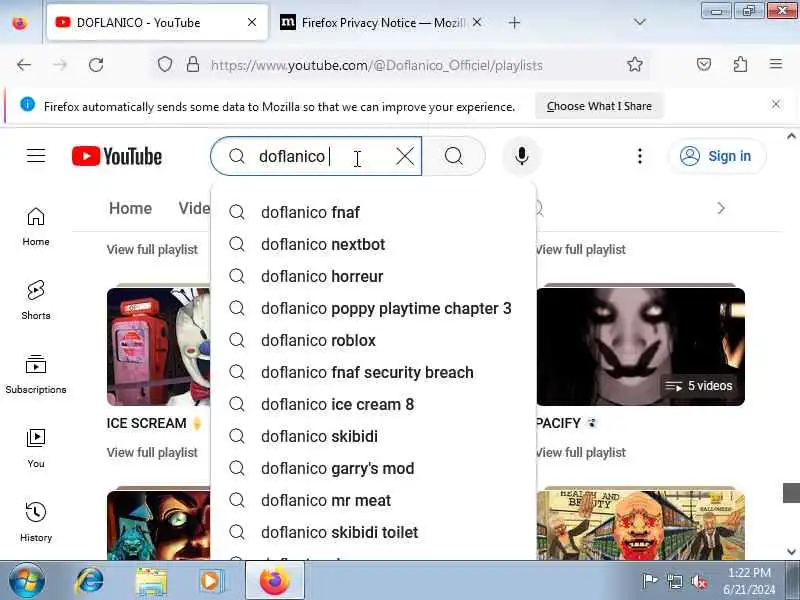Switch to DOFLANICO - YouTube tab
Image resolution: width=800 pixels, height=600 pixels.
click(157, 22)
